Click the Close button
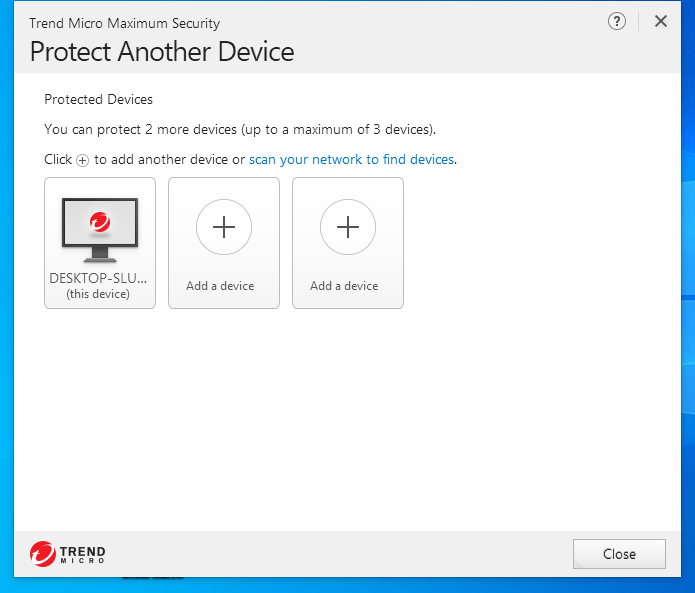This screenshot has height=593, width=695. click(x=619, y=554)
